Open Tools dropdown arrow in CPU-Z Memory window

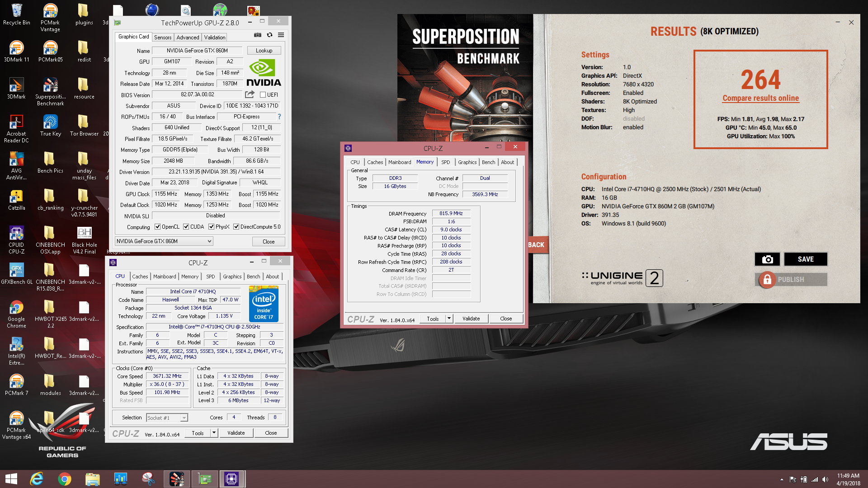pos(449,319)
